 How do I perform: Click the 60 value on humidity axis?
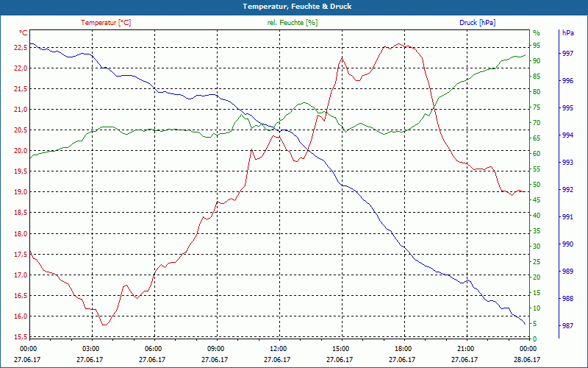537,154
